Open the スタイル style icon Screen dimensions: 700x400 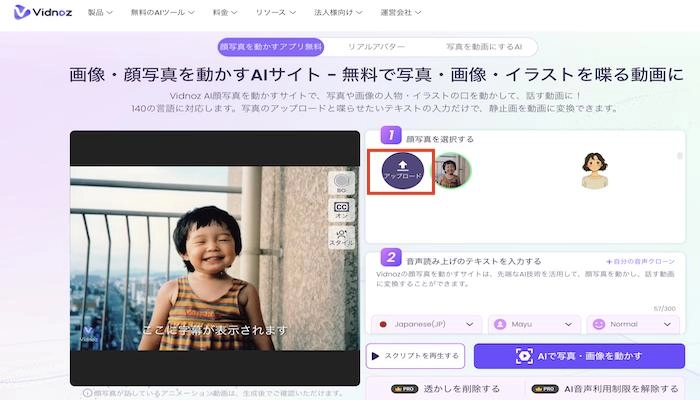tap(342, 238)
